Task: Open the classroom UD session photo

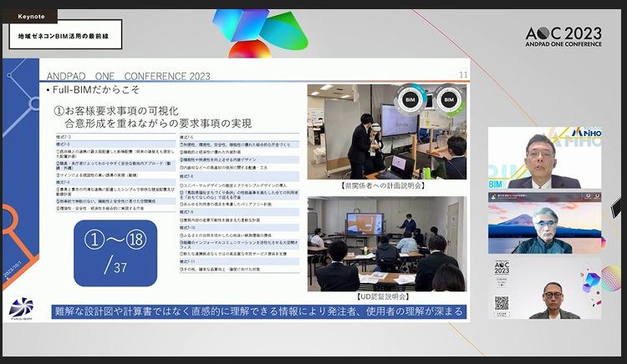Action: (x=387, y=244)
